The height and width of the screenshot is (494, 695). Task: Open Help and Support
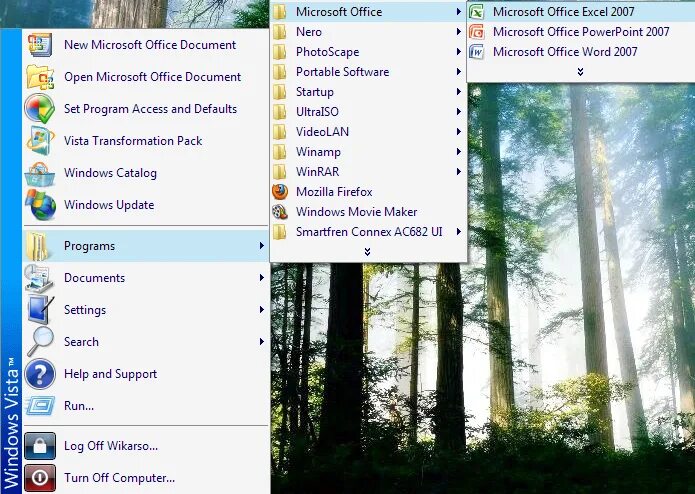click(146, 374)
